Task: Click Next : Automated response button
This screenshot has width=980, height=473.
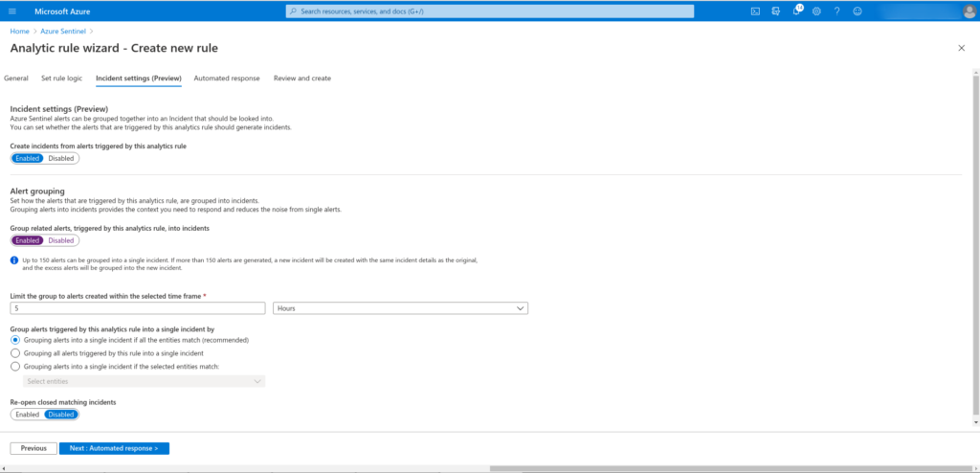Action: coord(115,449)
